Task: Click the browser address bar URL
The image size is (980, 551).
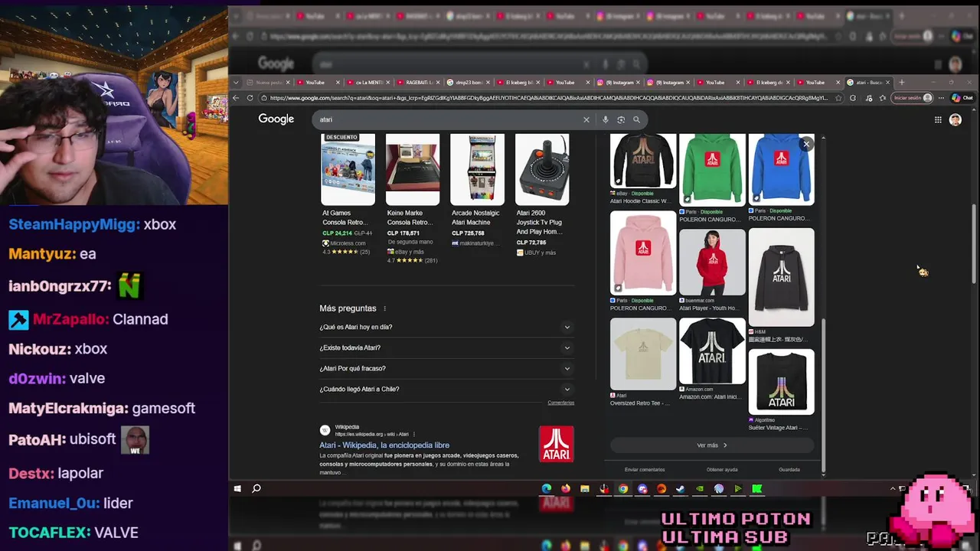Action: coord(547,98)
